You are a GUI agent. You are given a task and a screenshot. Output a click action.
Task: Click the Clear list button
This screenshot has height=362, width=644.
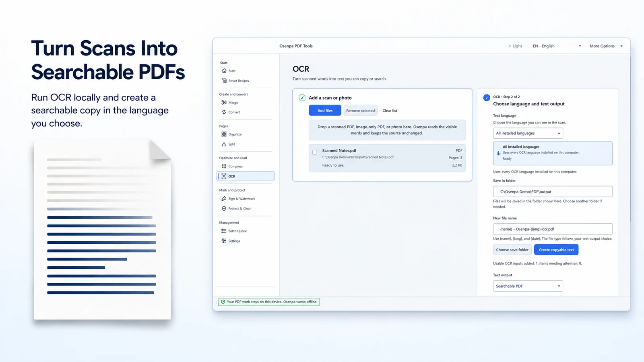coord(390,111)
